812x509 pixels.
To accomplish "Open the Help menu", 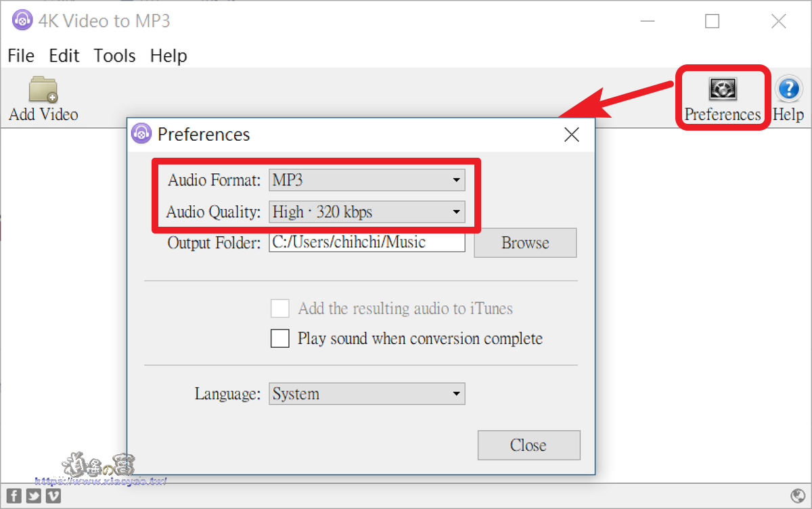I will (x=168, y=56).
